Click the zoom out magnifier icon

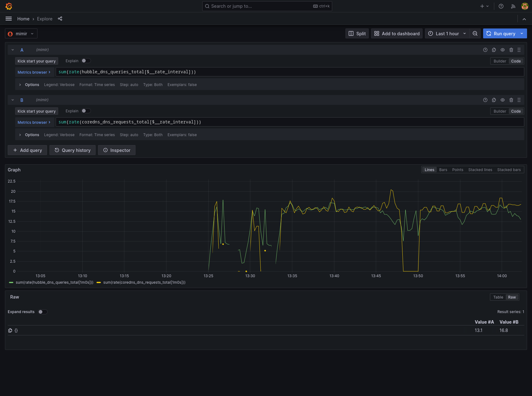coord(475,33)
